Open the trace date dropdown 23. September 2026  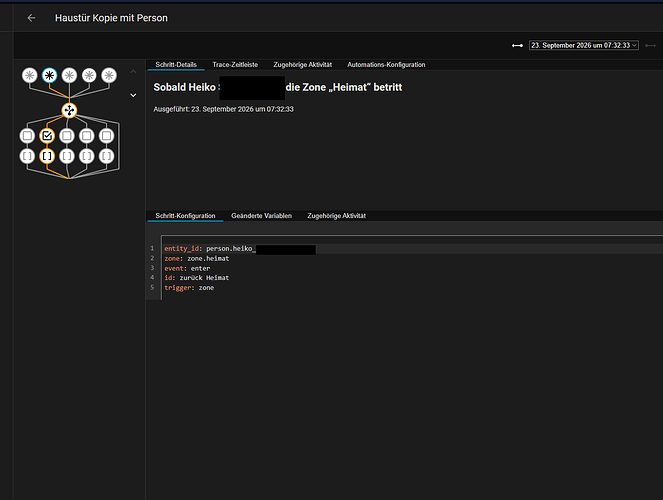(584, 45)
